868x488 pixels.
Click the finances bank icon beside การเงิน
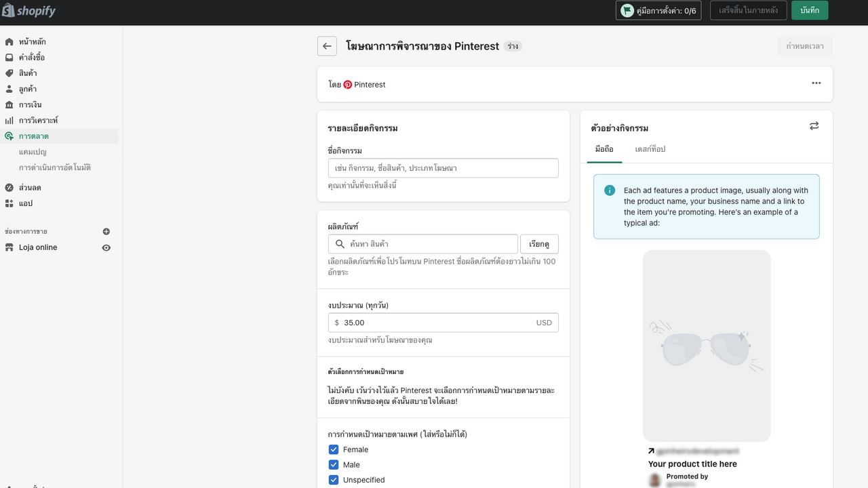(9, 104)
